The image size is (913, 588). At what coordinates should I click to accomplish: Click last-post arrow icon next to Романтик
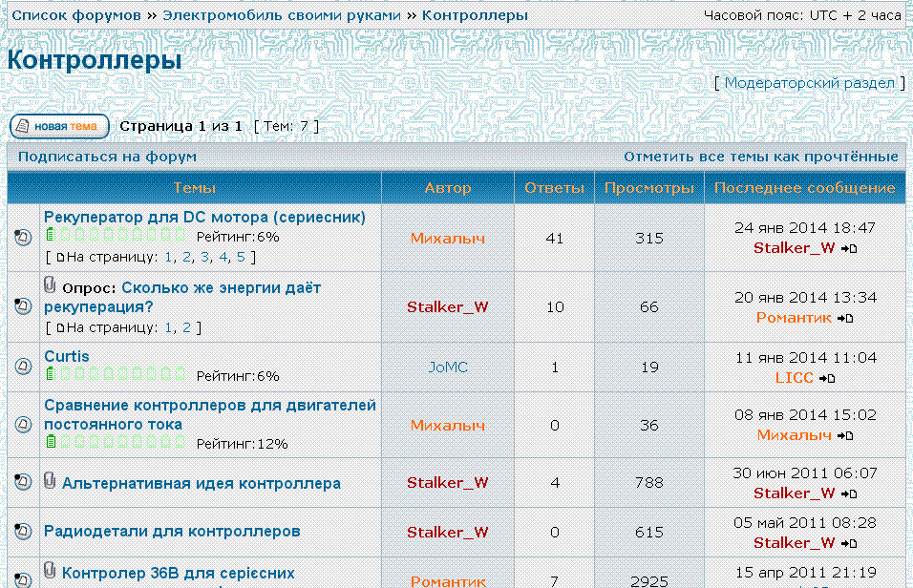tap(844, 318)
